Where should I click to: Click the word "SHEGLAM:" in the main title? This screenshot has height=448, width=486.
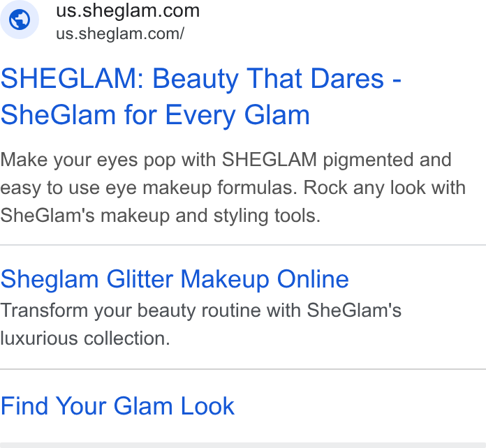(x=72, y=78)
